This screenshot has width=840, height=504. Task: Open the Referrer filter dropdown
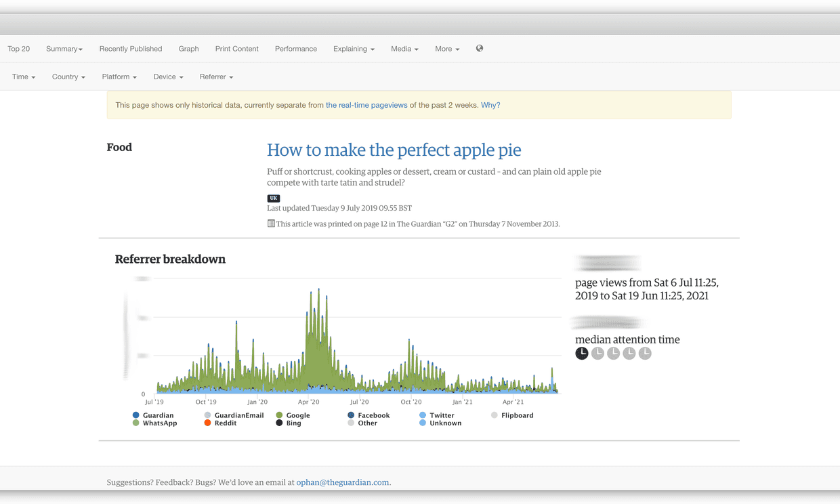[x=216, y=77]
